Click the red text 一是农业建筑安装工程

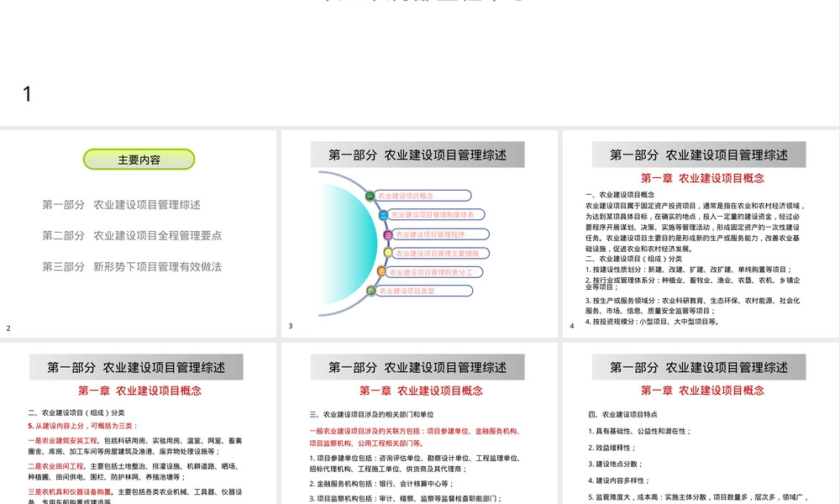click(x=64, y=441)
